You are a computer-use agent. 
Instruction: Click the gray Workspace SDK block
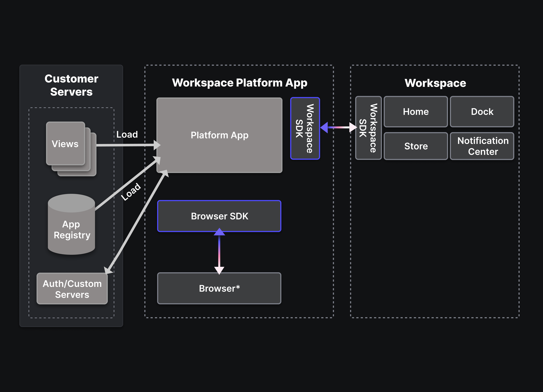coord(368,128)
